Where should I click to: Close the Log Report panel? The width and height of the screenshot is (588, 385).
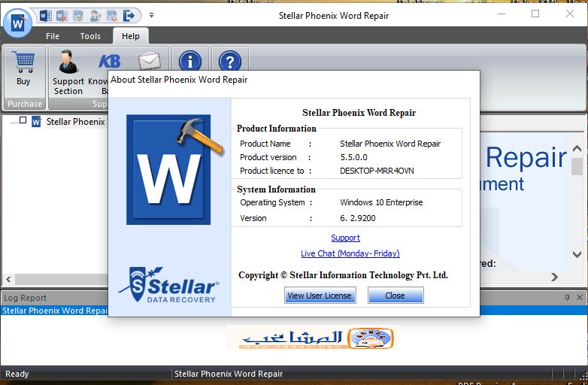tap(580, 297)
